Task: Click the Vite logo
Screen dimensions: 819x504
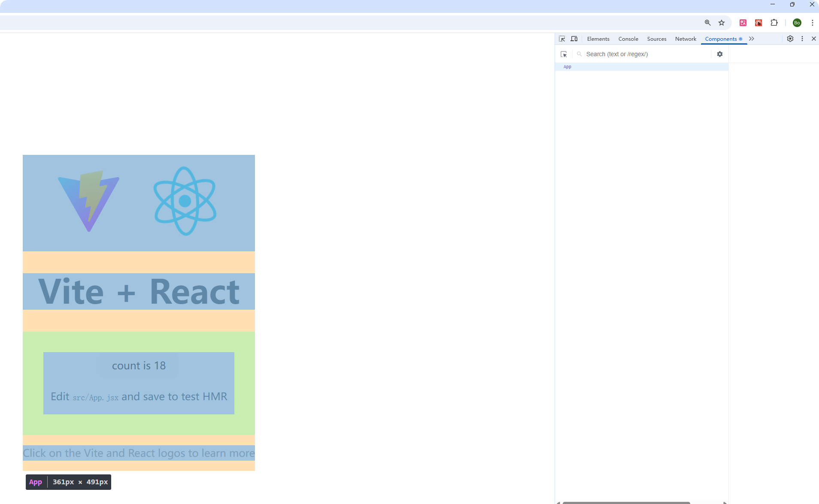Action: point(89,201)
